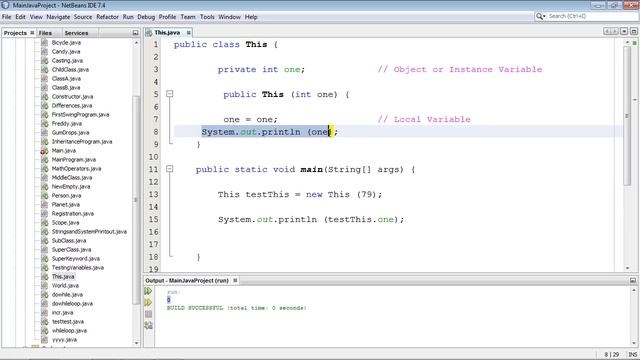Open the editor documents list dropdown
This screenshot has width=640, height=360.
coord(624,31)
